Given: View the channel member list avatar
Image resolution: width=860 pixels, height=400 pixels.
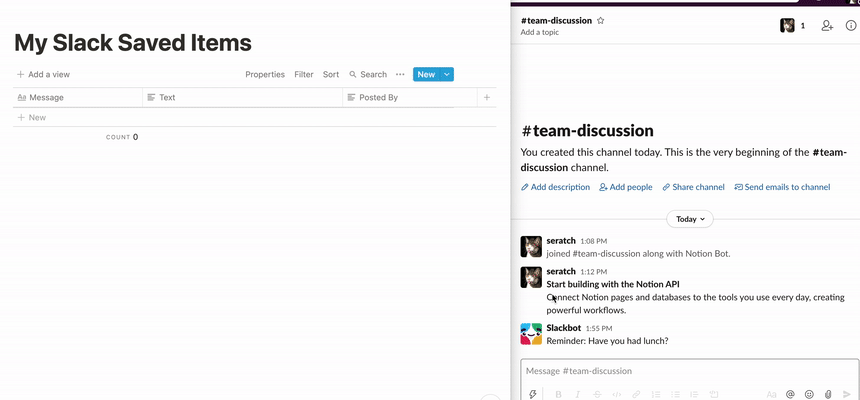Looking at the screenshot, I should (787, 25).
